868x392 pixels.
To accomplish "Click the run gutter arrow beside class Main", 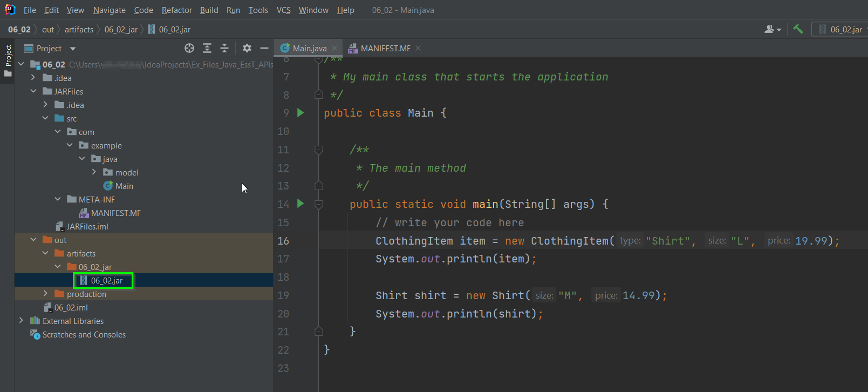I will pos(301,113).
